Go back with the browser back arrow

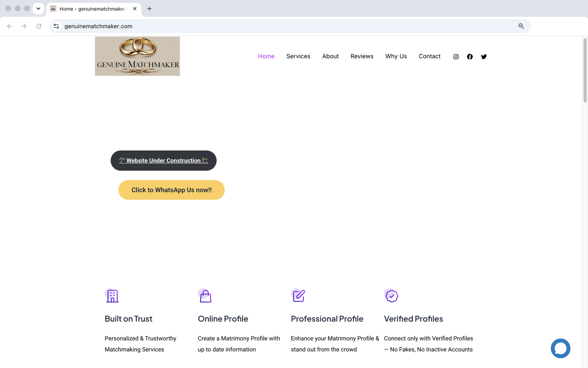tap(10, 26)
